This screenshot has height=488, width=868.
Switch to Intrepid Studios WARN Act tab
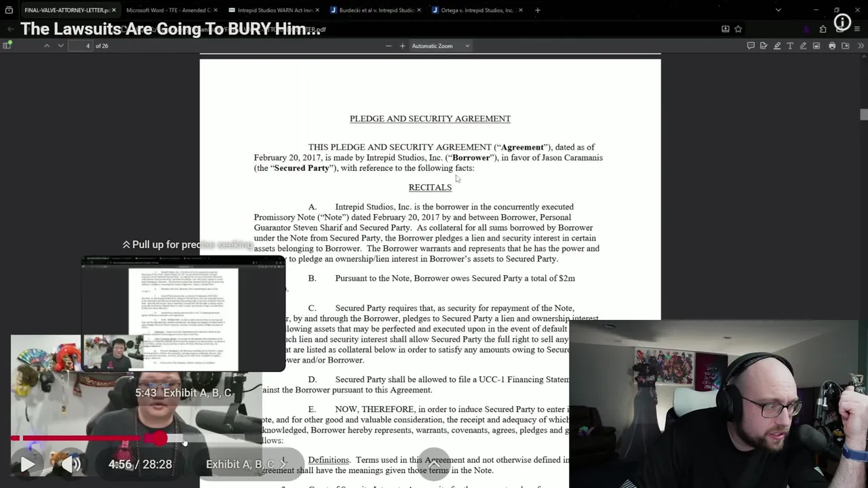point(275,10)
